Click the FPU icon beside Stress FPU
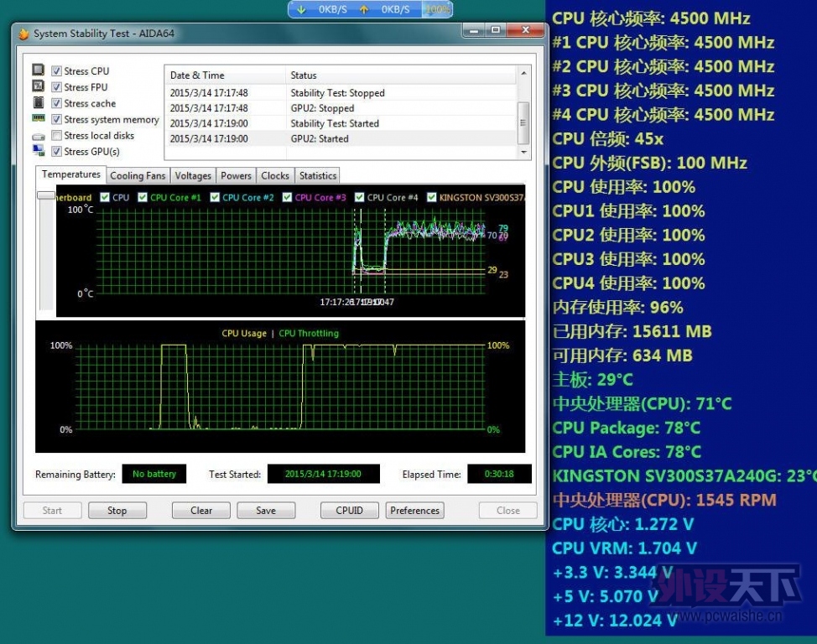 click(38, 86)
